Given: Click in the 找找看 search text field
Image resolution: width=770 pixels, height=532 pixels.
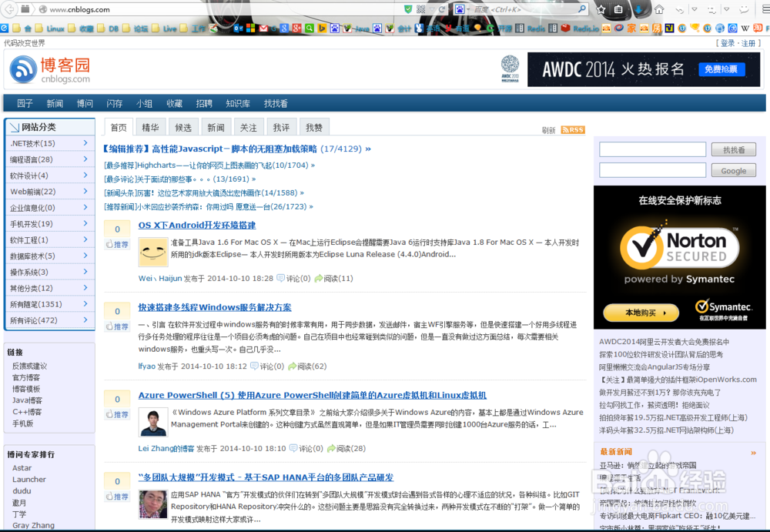Looking at the screenshot, I should (653, 149).
